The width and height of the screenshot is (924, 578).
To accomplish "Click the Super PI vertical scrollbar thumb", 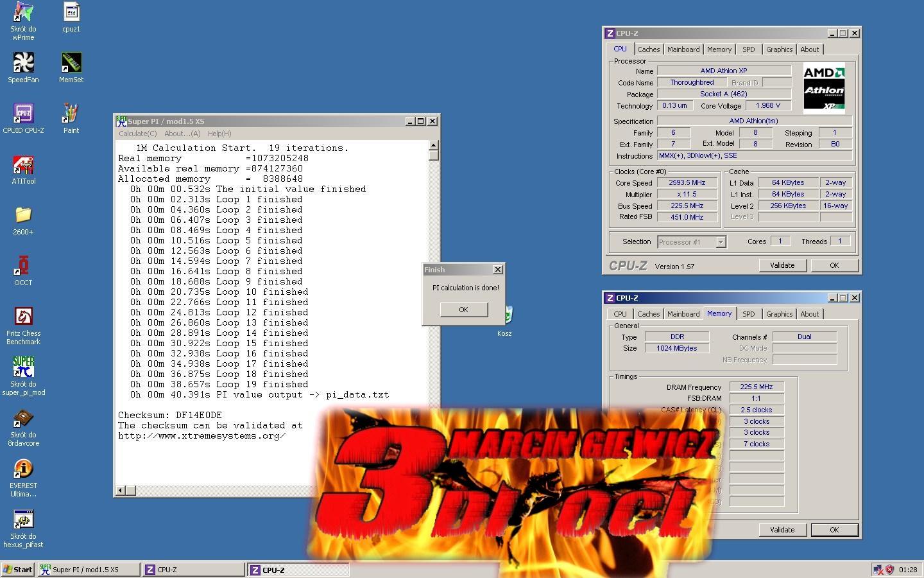I will (x=434, y=155).
